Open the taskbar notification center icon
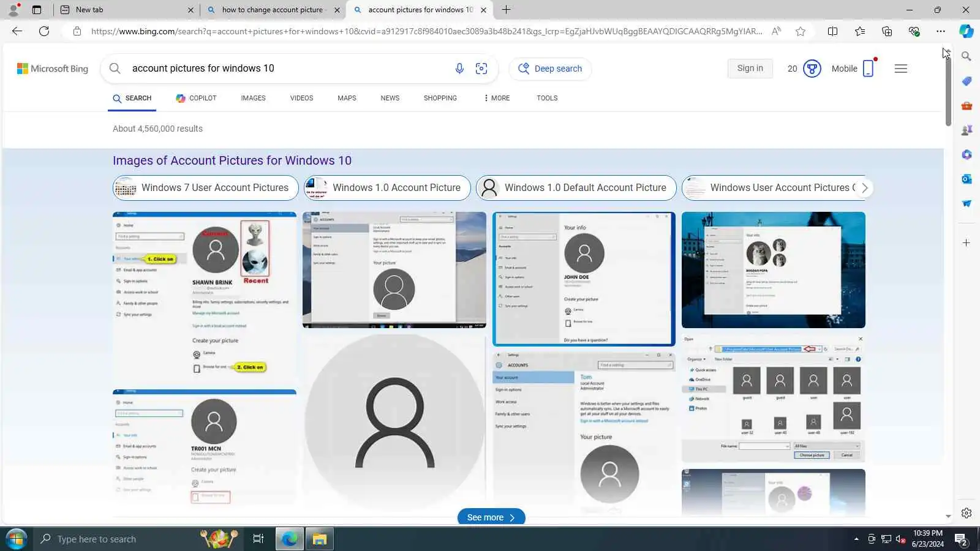The image size is (980, 551). (961, 539)
